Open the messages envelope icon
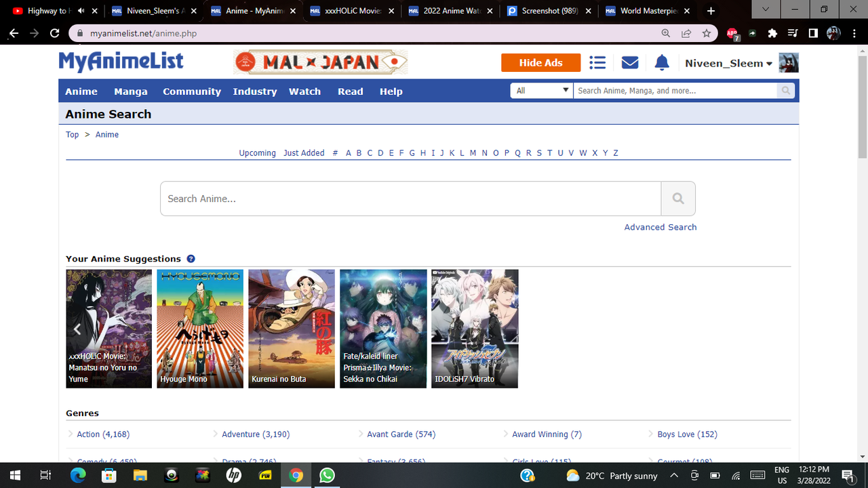The image size is (868, 488). (629, 62)
